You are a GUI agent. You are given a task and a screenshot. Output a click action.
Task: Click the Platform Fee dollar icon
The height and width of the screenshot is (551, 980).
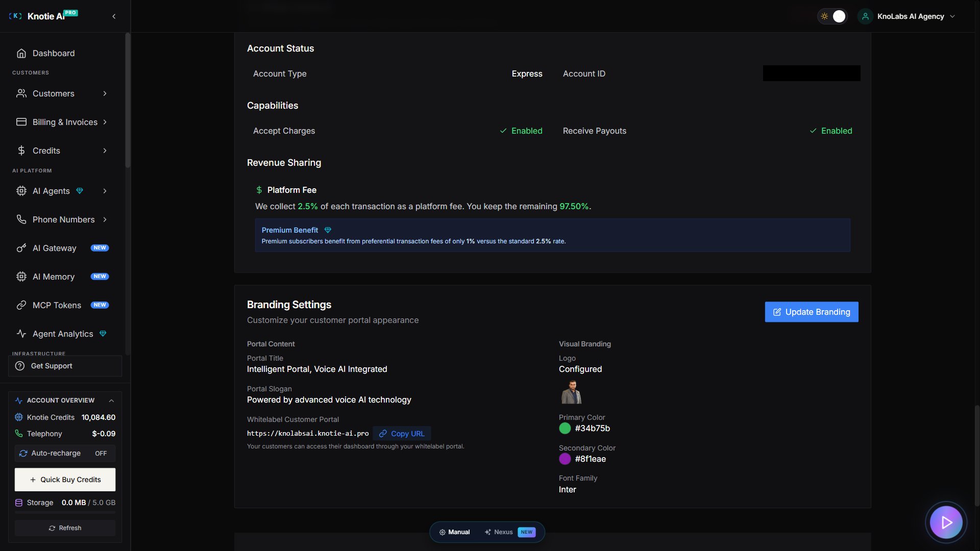click(259, 190)
